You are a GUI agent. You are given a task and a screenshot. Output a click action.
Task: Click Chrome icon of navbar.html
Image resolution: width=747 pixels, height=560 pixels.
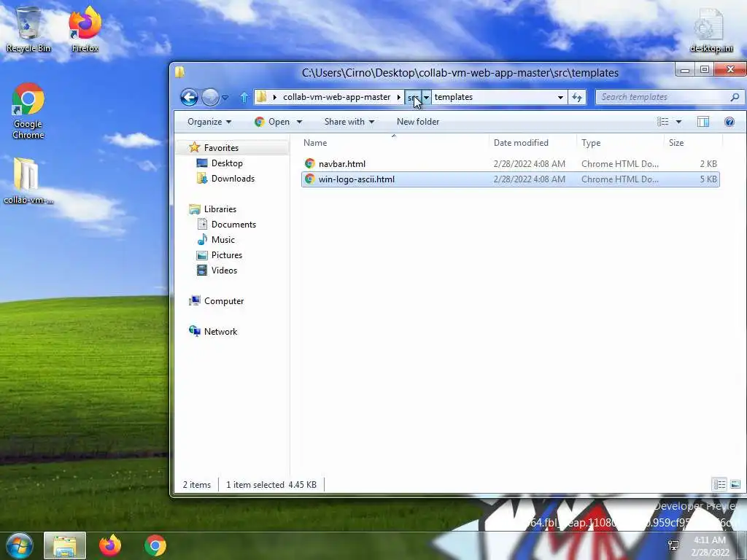(x=309, y=164)
